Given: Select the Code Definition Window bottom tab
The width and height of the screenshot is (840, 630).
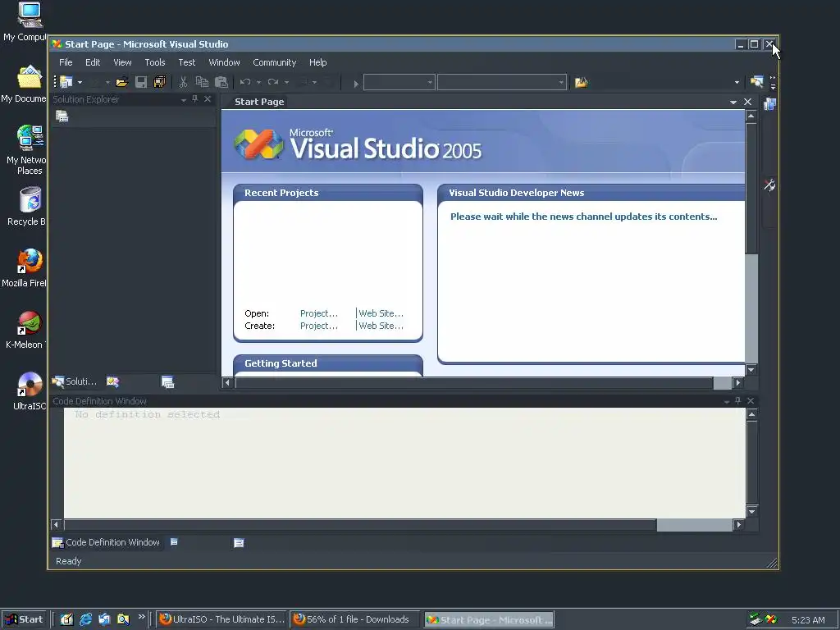Looking at the screenshot, I should coord(106,542).
